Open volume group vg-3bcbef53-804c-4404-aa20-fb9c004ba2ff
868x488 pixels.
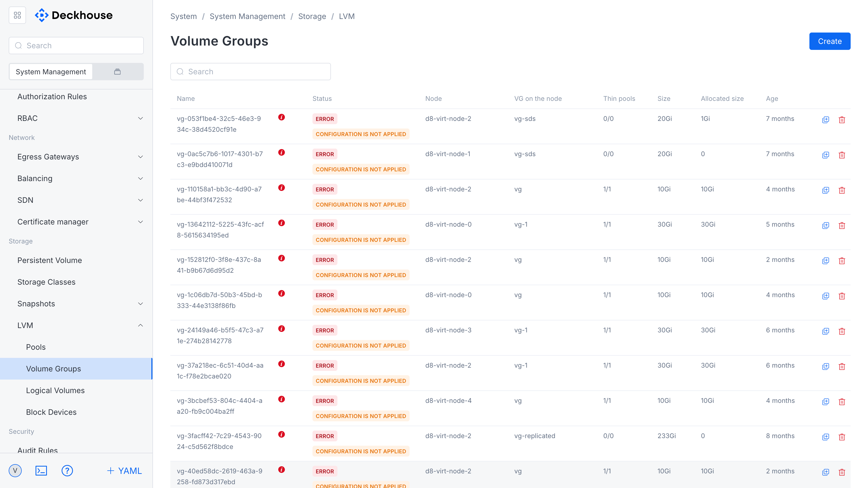pos(220,406)
